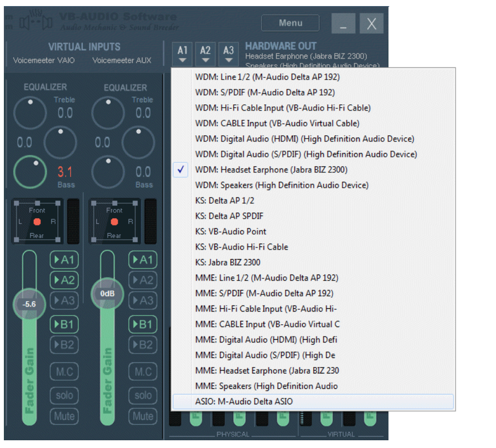Close the Voicemeeter window

click(x=371, y=23)
